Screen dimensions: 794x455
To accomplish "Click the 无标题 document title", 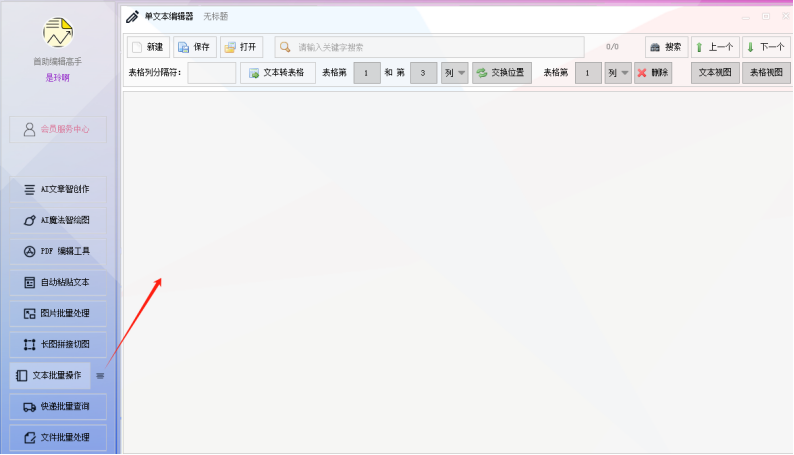I will pos(216,17).
